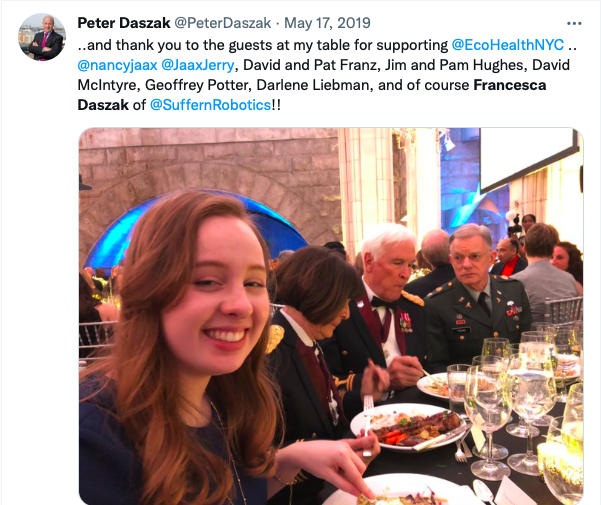Open the tweet's three-dot more options menu
This screenshot has width=601, height=505.
coord(573,23)
